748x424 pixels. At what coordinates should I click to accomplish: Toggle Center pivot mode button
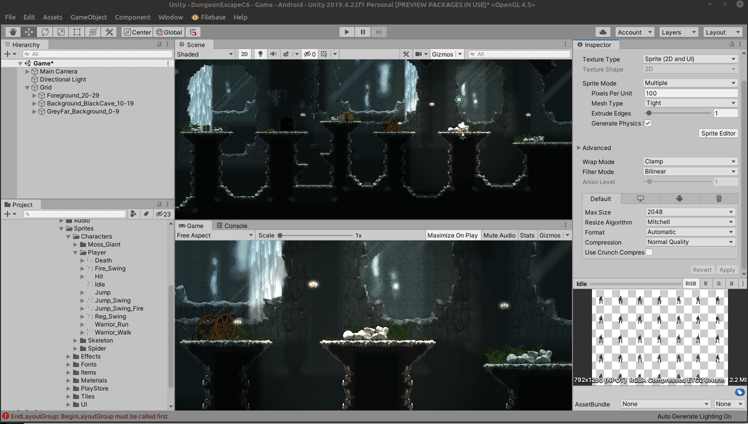tap(137, 32)
